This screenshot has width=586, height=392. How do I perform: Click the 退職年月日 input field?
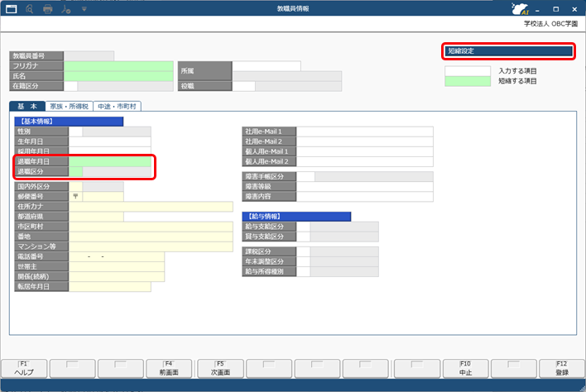coord(109,162)
